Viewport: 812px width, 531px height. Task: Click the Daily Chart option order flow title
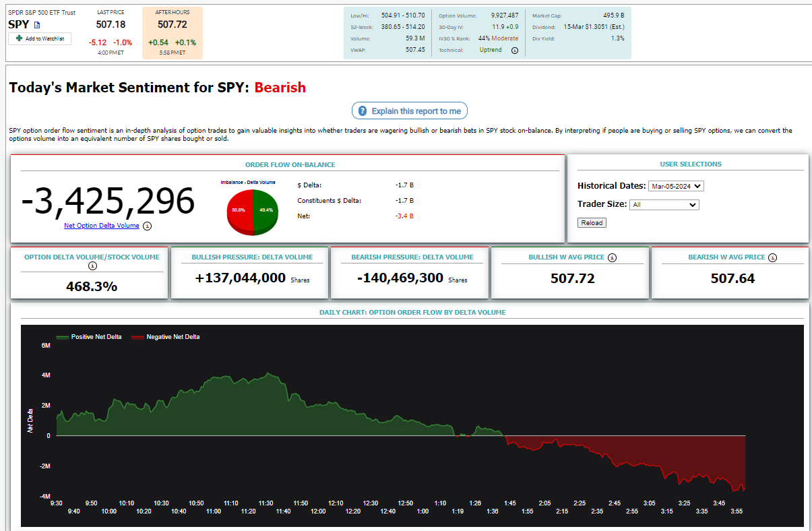coord(412,313)
